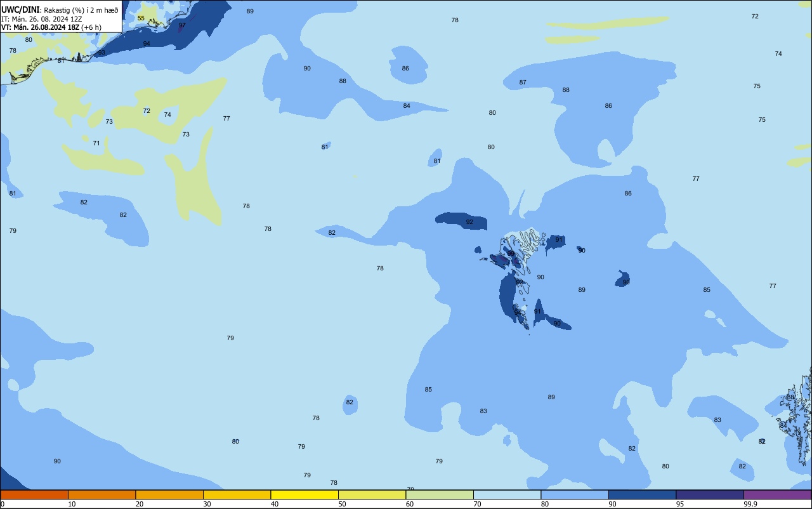Click the legend tick label '95'
The image size is (812, 509).
tap(680, 504)
